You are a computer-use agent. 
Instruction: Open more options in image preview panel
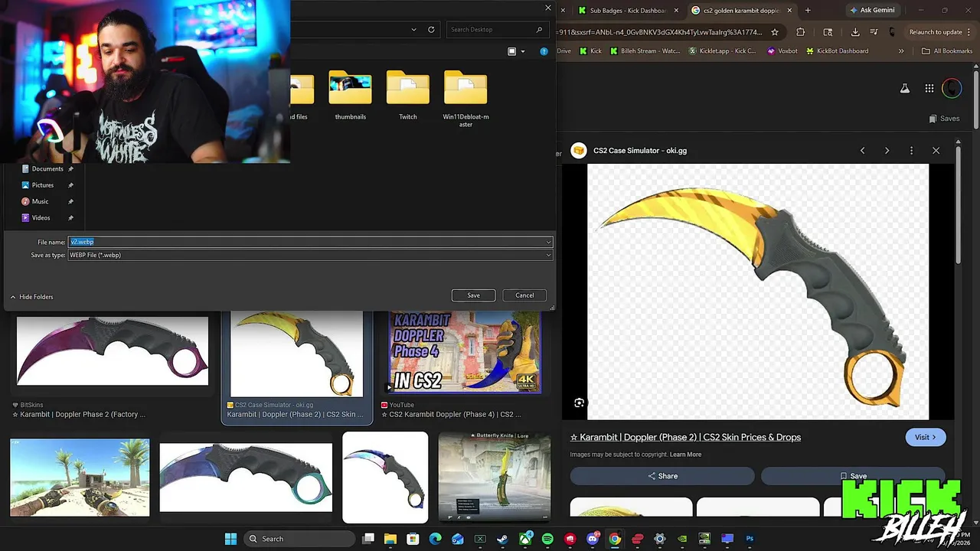[x=911, y=151]
